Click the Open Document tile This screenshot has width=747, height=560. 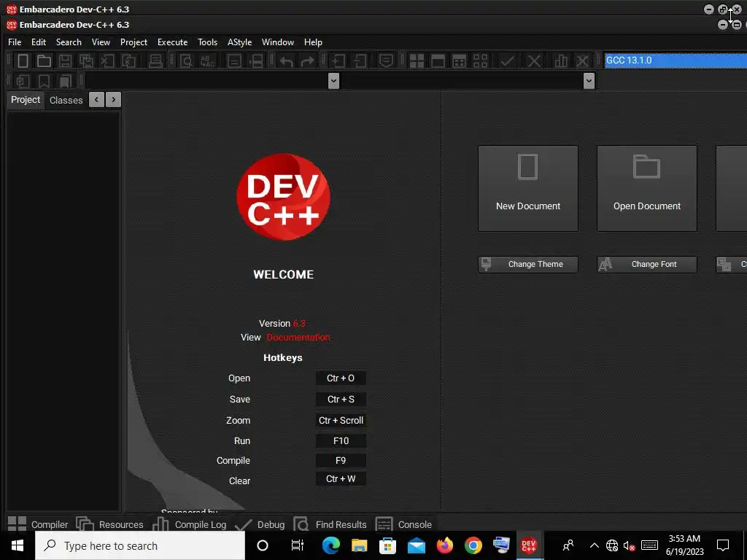647,189
